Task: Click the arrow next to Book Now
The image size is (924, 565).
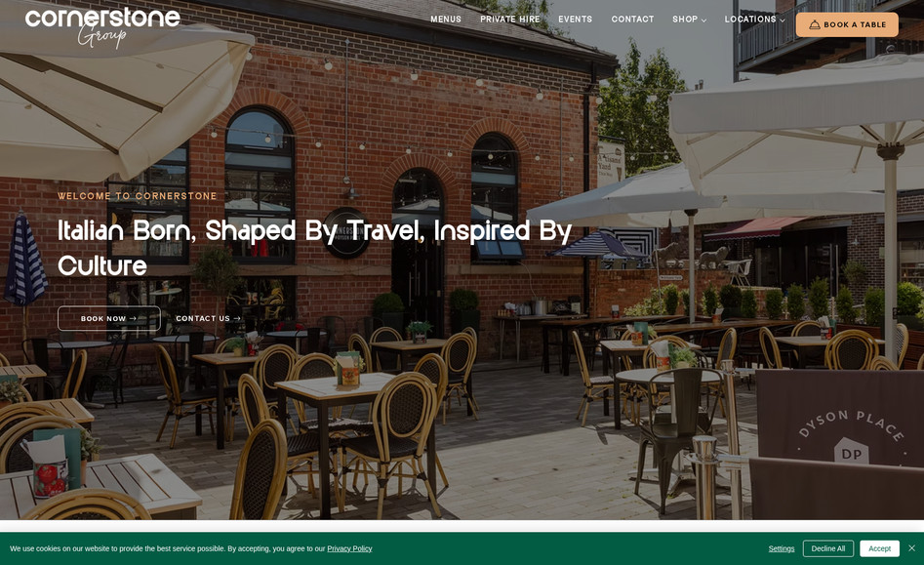Action: [133, 318]
